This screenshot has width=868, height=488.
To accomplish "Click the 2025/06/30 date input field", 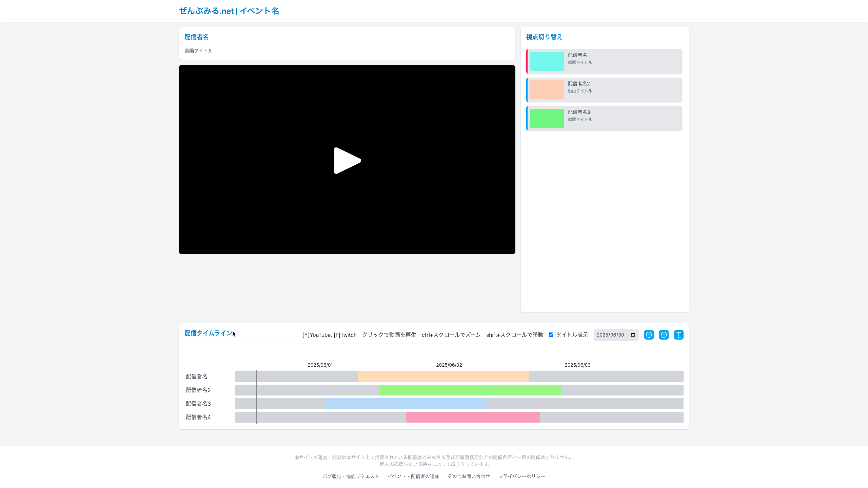I will (x=616, y=335).
